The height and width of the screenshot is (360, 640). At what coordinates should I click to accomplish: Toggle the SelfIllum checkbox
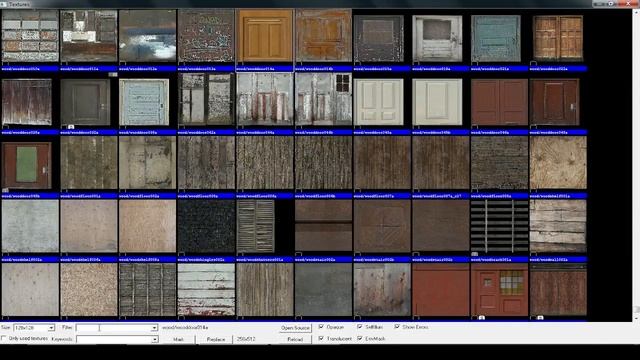[360, 327]
